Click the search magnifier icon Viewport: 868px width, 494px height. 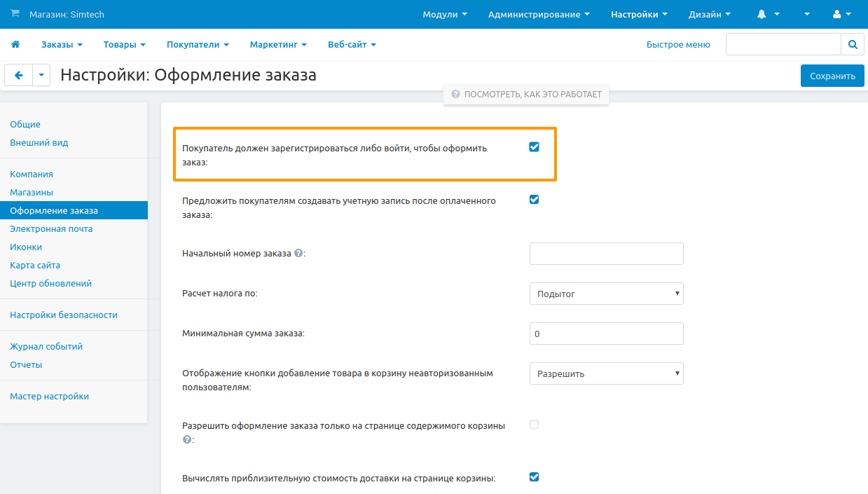[x=852, y=44]
